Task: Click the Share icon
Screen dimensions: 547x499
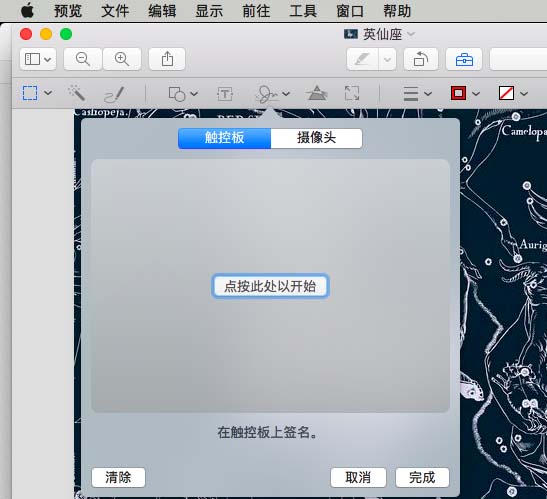Action: (x=167, y=59)
